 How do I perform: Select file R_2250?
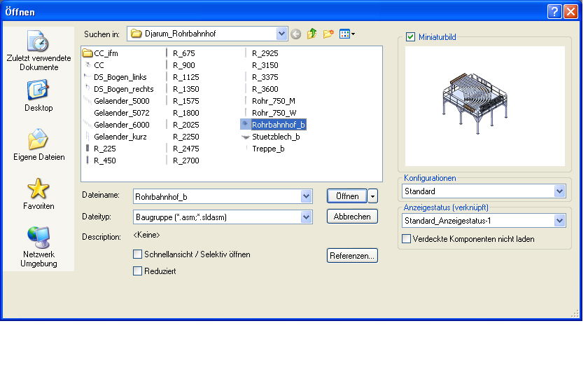coord(186,137)
